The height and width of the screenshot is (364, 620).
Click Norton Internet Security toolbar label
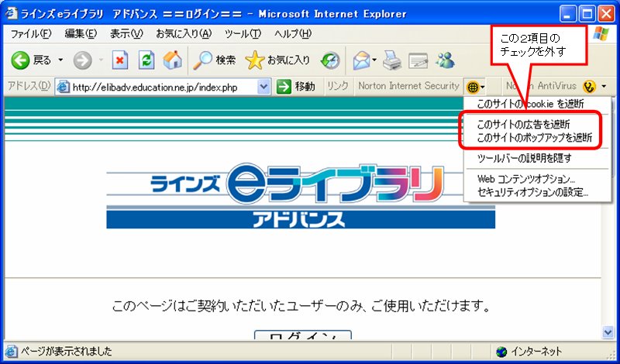(x=408, y=86)
